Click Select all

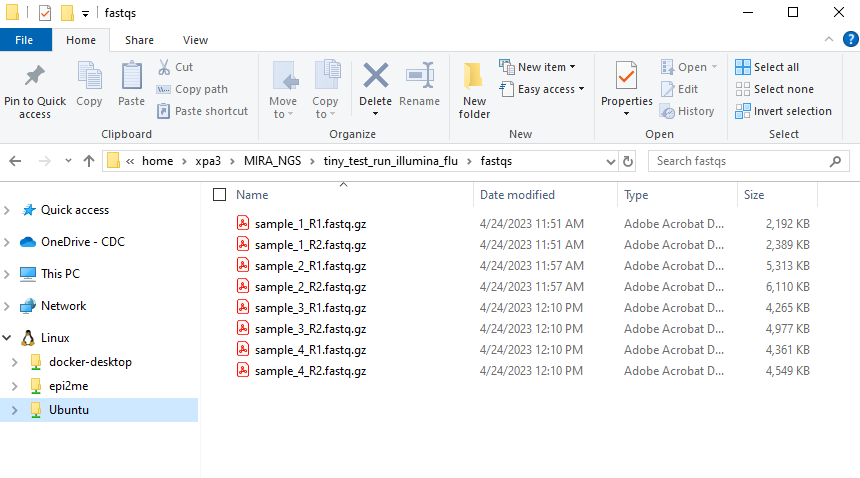(767, 67)
